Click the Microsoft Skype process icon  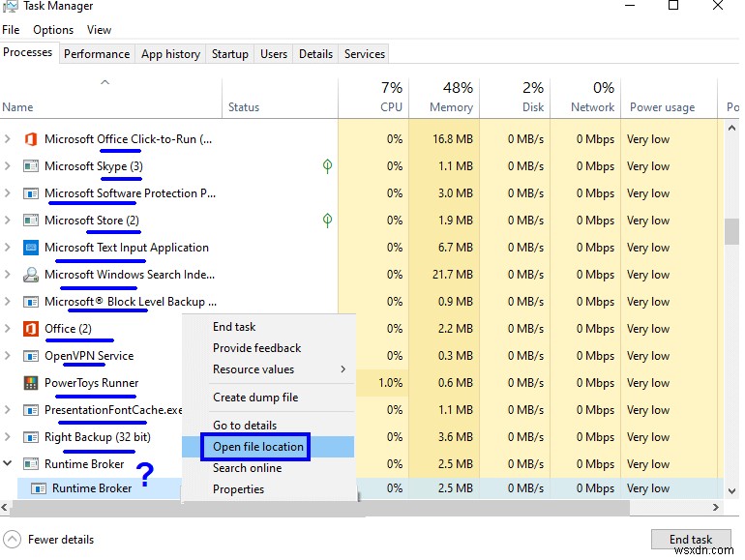pyautogui.click(x=30, y=166)
